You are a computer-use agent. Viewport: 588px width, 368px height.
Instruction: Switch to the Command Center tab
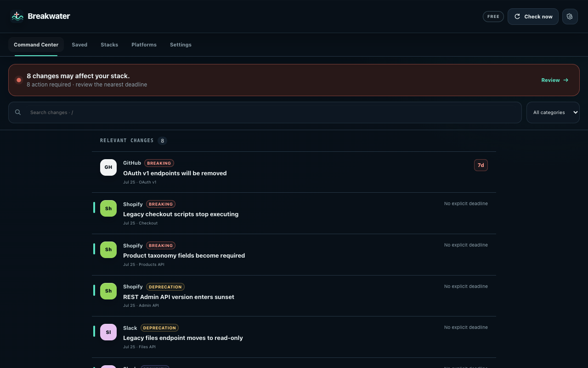pyautogui.click(x=36, y=45)
